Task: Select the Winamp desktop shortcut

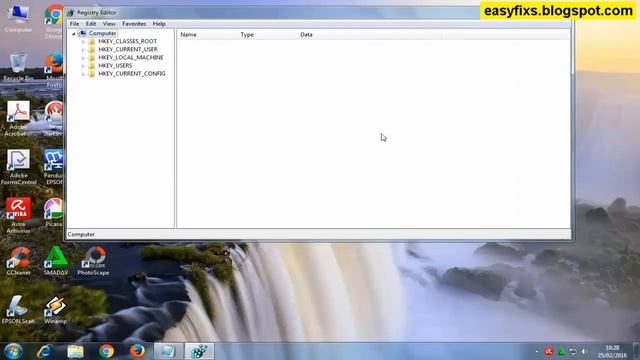Action: [x=56, y=310]
